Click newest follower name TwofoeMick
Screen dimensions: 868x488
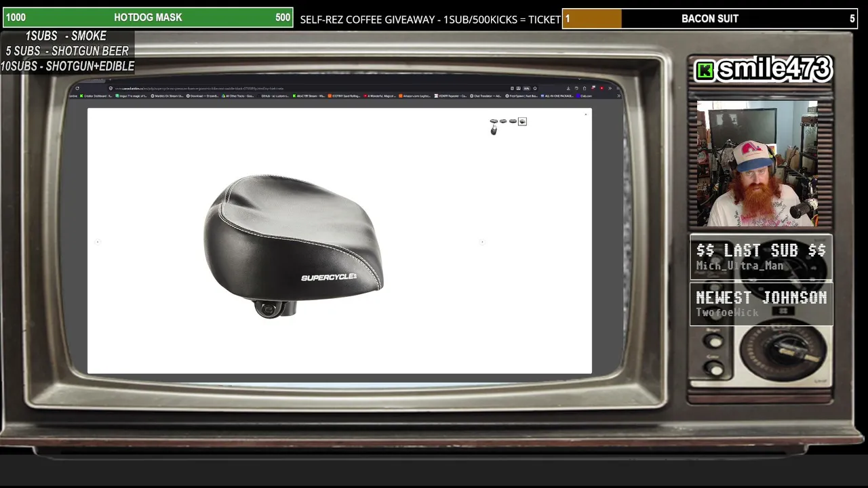(727, 312)
